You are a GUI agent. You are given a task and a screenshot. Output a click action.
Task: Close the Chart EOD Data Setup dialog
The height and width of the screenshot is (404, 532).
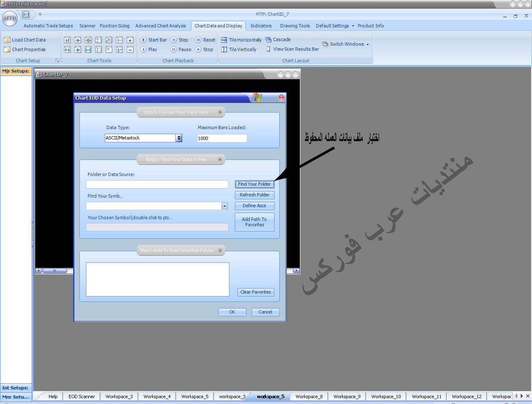[281, 98]
